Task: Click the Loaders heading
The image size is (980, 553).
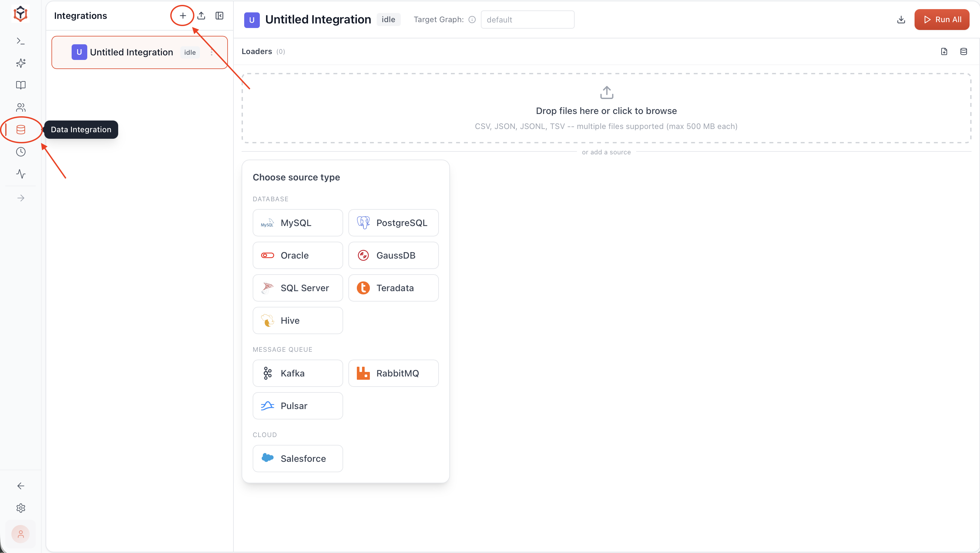Action: click(x=257, y=51)
